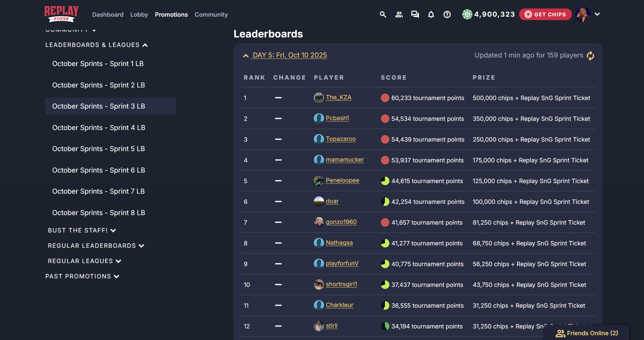Open playforfunV player profile link
Screen dimensions: 644x340
point(342,263)
